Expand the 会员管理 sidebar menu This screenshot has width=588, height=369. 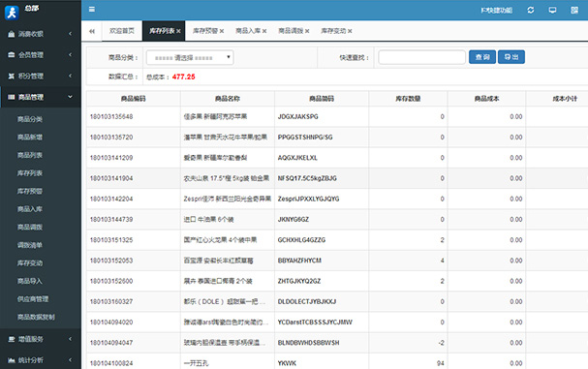pyautogui.click(x=41, y=55)
